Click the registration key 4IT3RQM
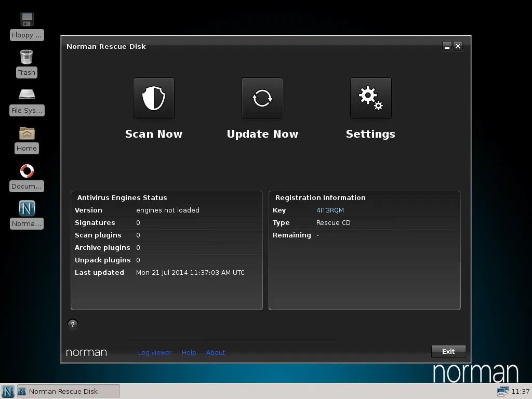Screen dimensions: 532x399 click(x=330, y=210)
